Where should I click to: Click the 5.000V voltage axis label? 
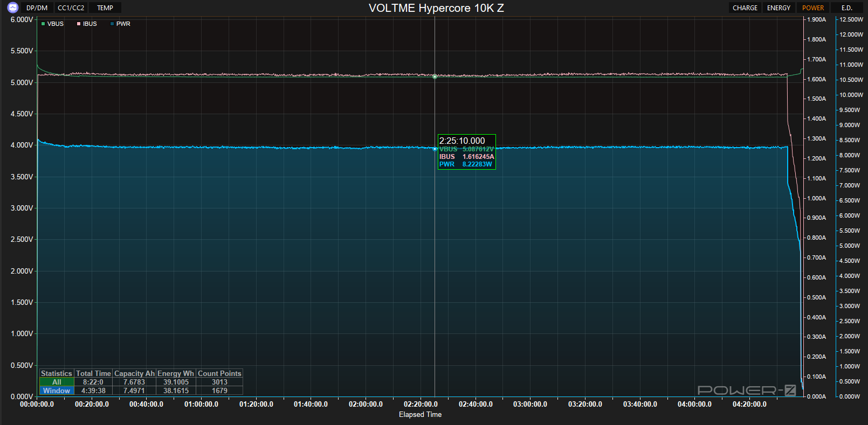click(22, 82)
